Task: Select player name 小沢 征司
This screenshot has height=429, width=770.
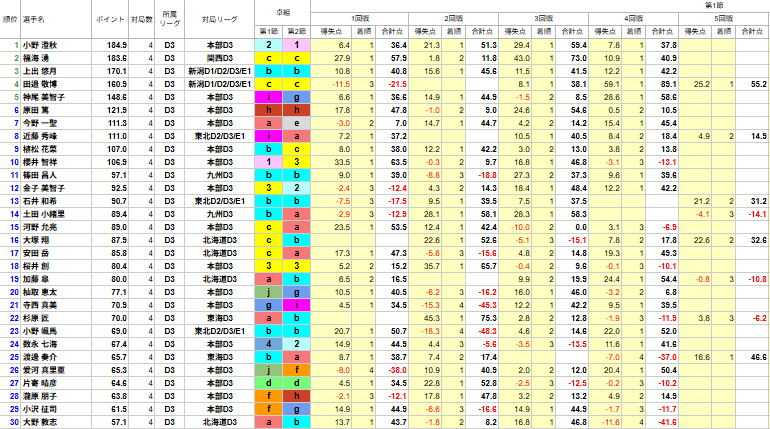Action: (x=40, y=409)
